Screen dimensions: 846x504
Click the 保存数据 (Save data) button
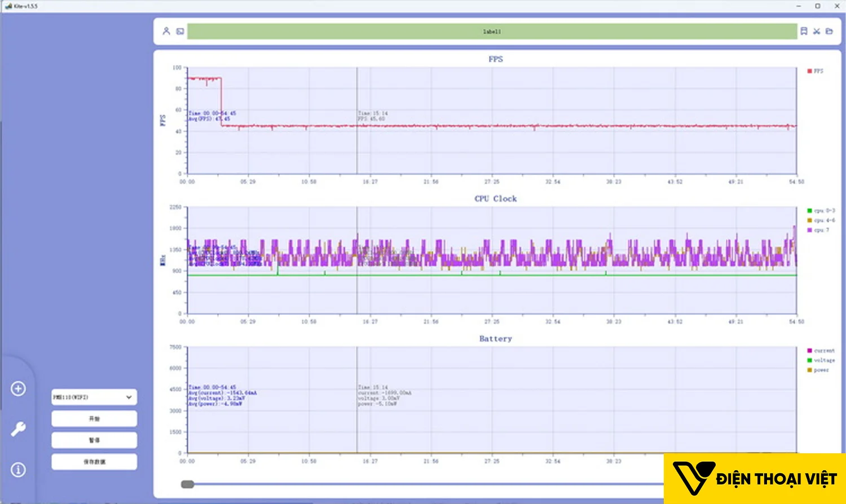point(94,462)
